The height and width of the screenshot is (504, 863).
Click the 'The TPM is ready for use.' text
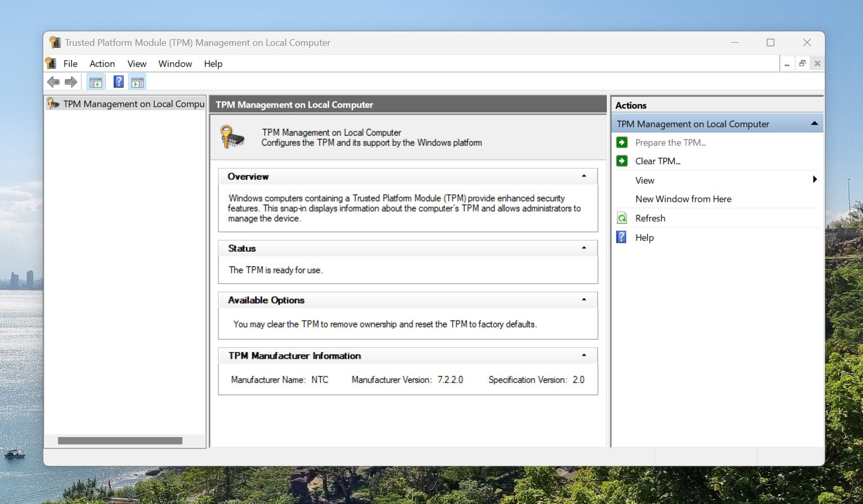tap(276, 270)
